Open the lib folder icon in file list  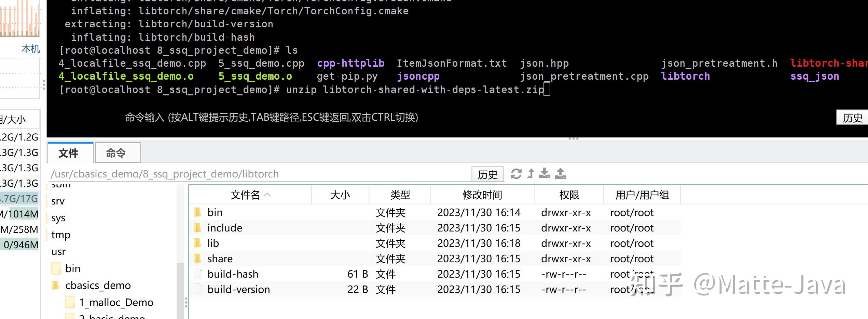(197, 243)
